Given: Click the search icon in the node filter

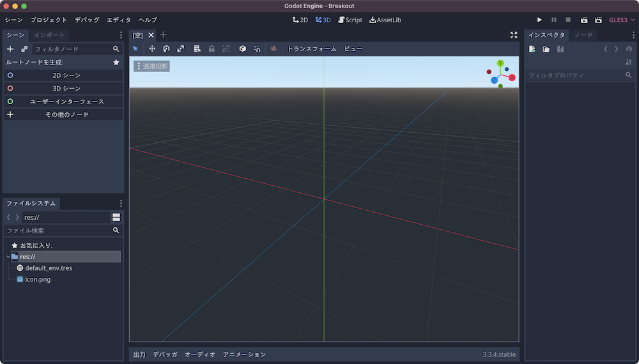Looking at the screenshot, I should pyautogui.click(x=116, y=49).
